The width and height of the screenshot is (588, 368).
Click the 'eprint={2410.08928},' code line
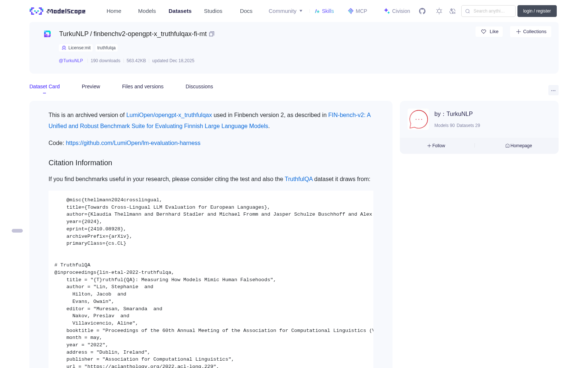tap(96, 229)
